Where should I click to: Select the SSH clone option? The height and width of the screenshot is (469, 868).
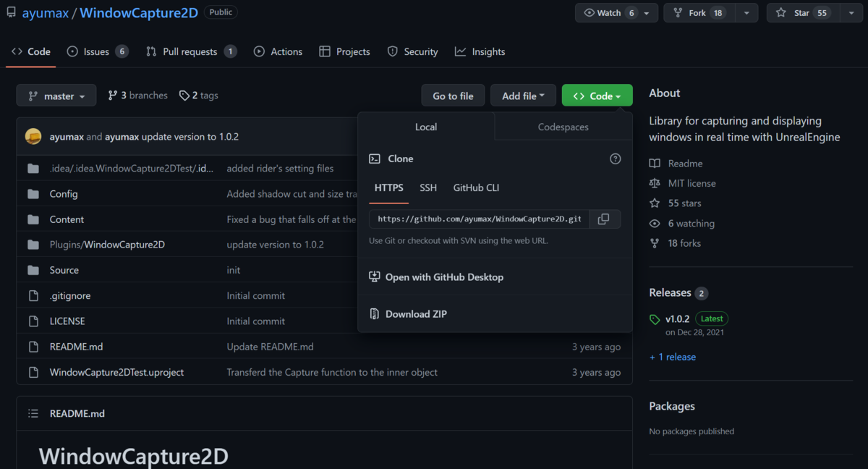[x=428, y=187]
